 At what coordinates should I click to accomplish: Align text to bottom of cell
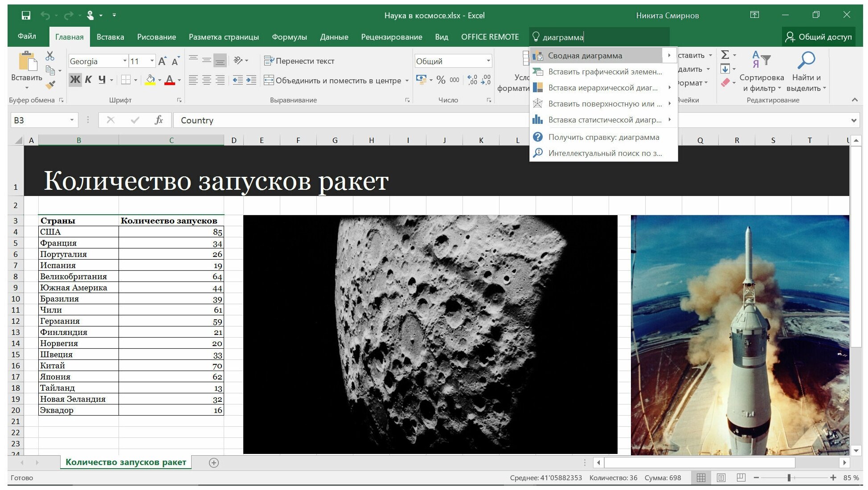click(x=220, y=60)
